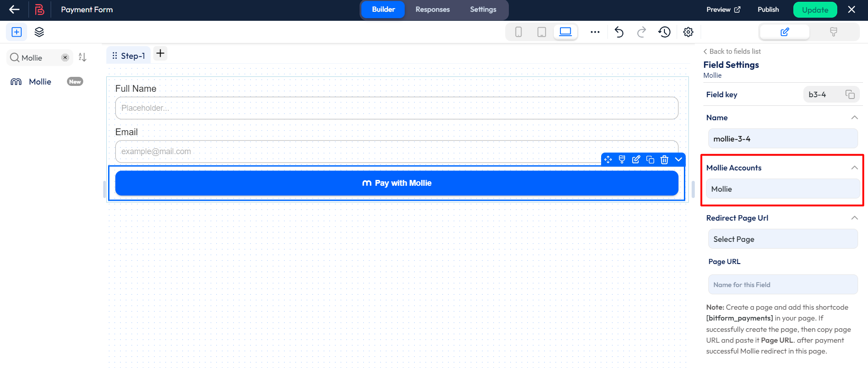
Task: Copy the field key b3-4
Action: click(850, 94)
